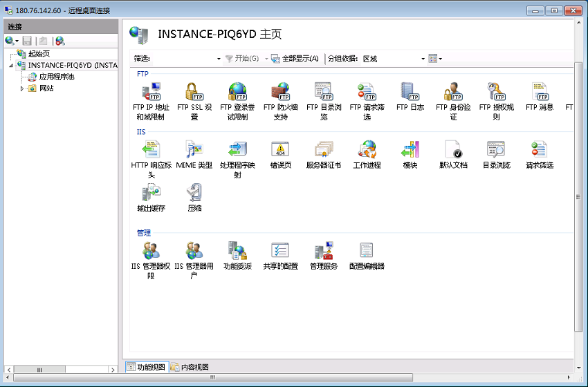
Task: Select INSTANCE-PIQ6YD server node in tree
Action: [x=73, y=65]
